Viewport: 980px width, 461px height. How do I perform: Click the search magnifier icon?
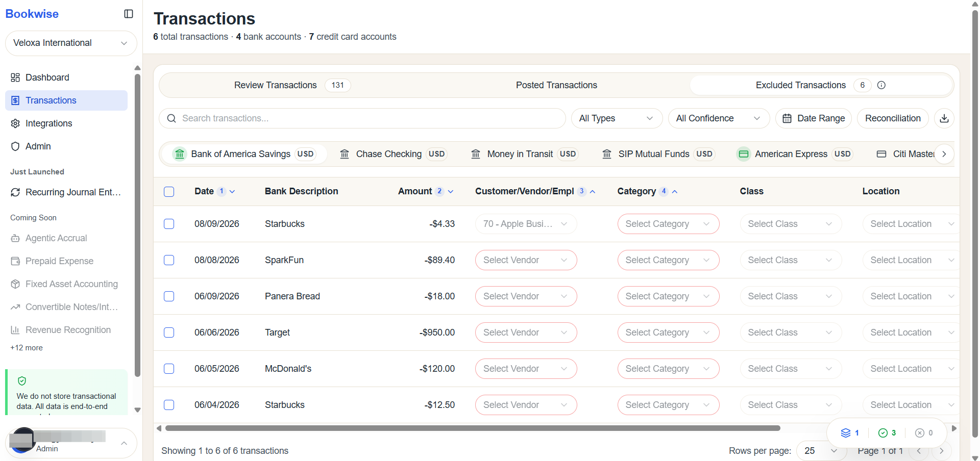tap(171, 118)
